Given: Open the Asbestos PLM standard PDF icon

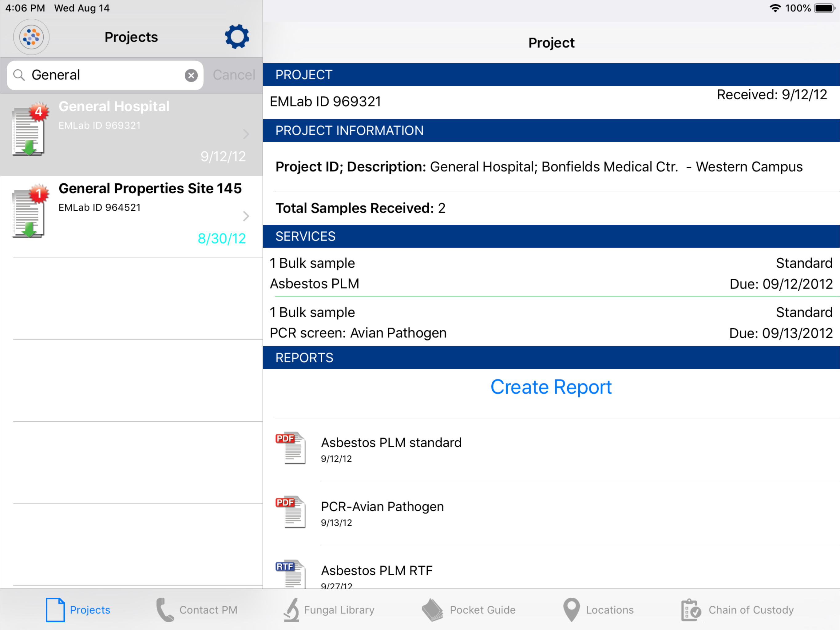Looking at the screenshot, I should 291,448.
